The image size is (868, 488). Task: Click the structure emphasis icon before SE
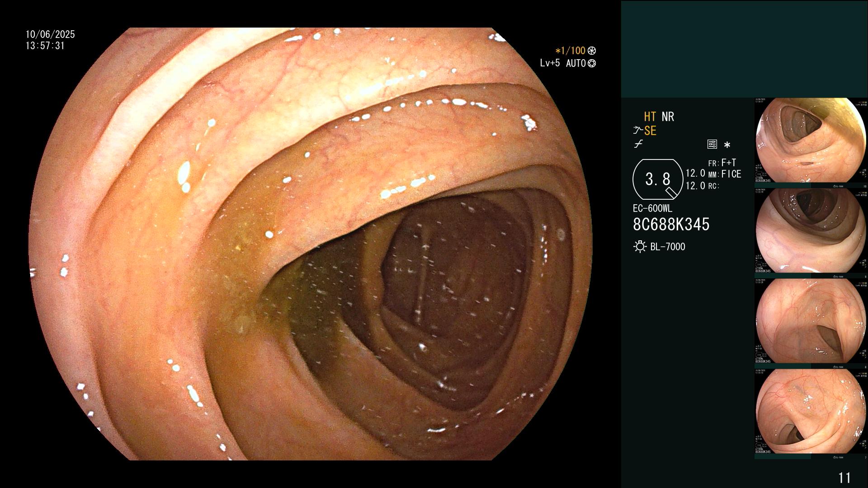coord(638,131)
